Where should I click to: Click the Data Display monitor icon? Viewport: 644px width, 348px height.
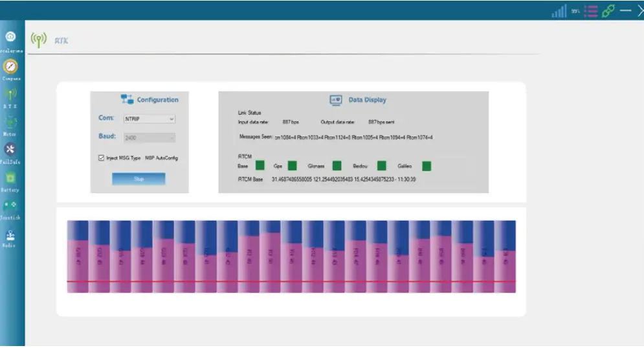pyautogui.click(x=335, y=100)
